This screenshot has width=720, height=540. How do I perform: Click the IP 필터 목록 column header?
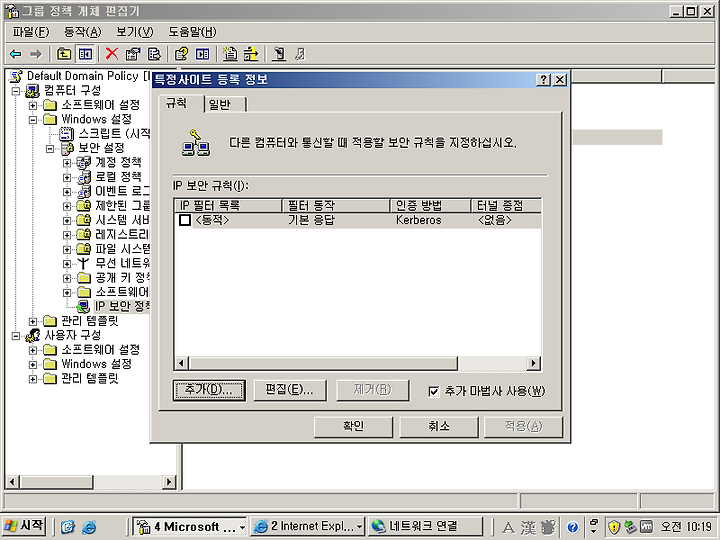[x=228, y=205]
